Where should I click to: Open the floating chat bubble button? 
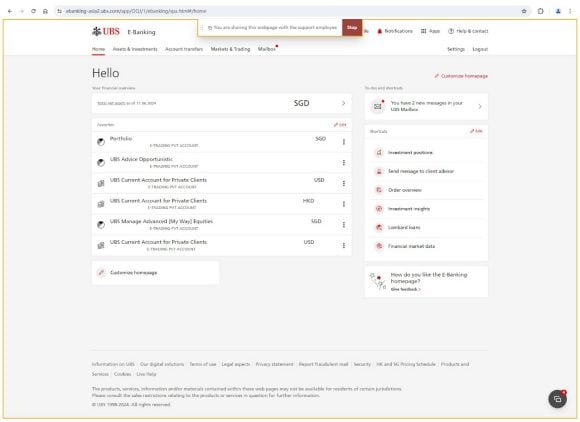point(557,399)
